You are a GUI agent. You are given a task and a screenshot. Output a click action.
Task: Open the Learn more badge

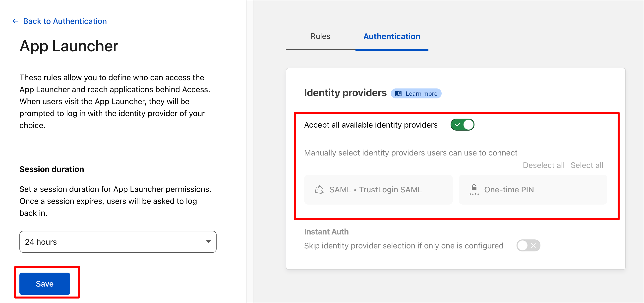pos(416,94)
